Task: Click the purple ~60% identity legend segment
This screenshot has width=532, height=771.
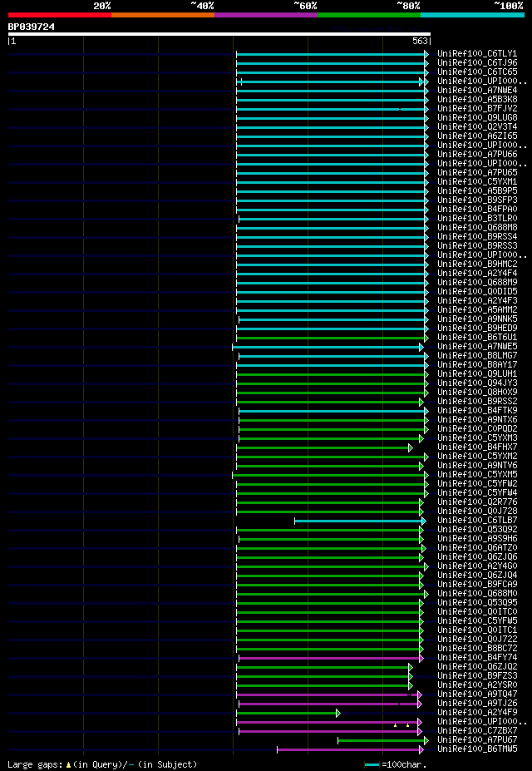Action: 266,15
